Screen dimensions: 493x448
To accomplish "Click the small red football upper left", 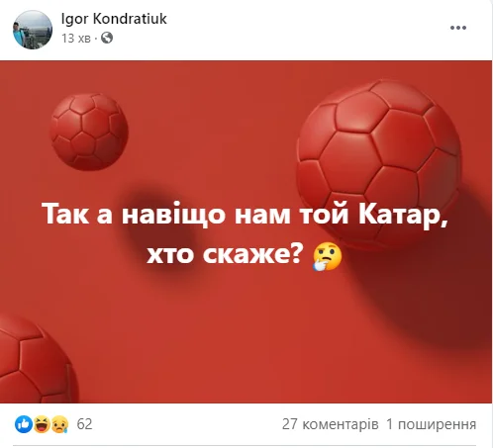I will point(89,132).
